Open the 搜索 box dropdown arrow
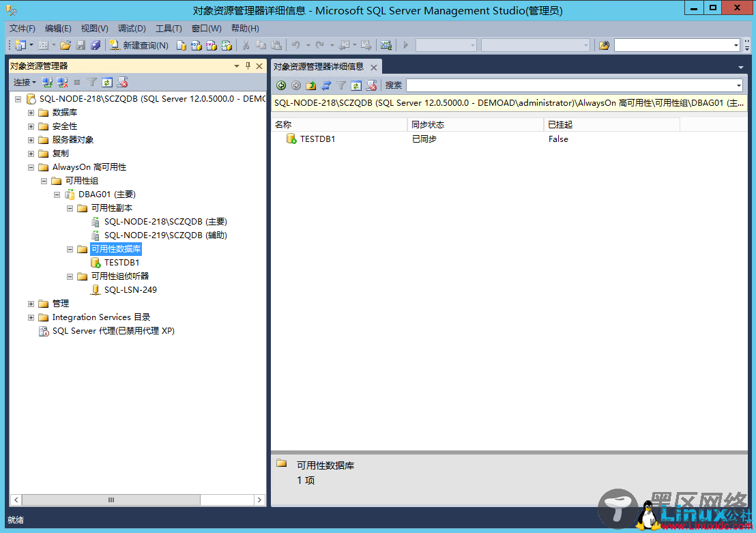This screenshot has width=756, height=533. 738,85
